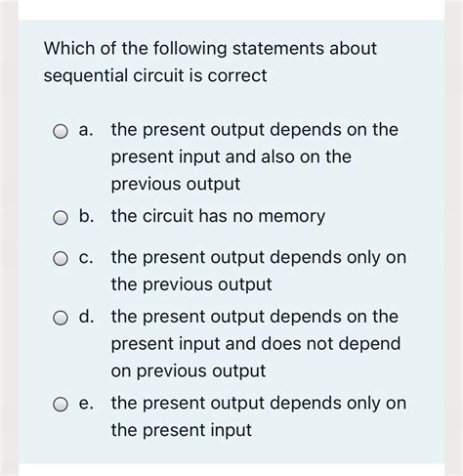Click the letter label 'b.'
This screenshot has height=476, width=463.
tap(86, 216)
